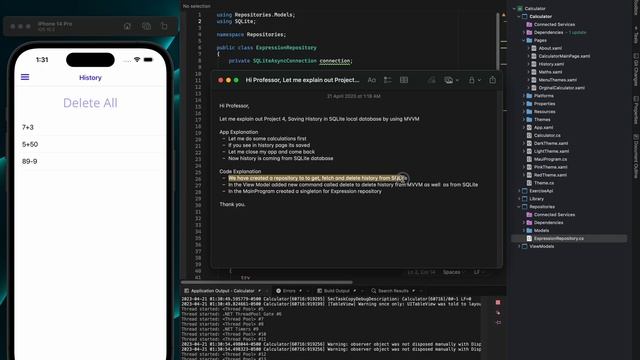Expand the Library project
640x360 pixels.
(519, 199)
